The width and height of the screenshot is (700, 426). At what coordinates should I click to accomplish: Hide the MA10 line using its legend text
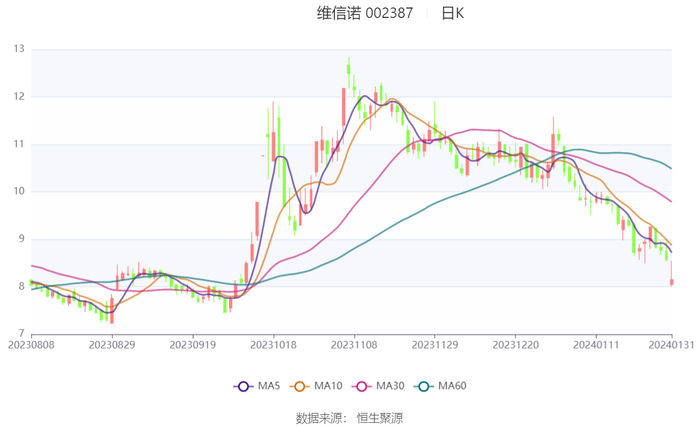[x=330, y=386]
